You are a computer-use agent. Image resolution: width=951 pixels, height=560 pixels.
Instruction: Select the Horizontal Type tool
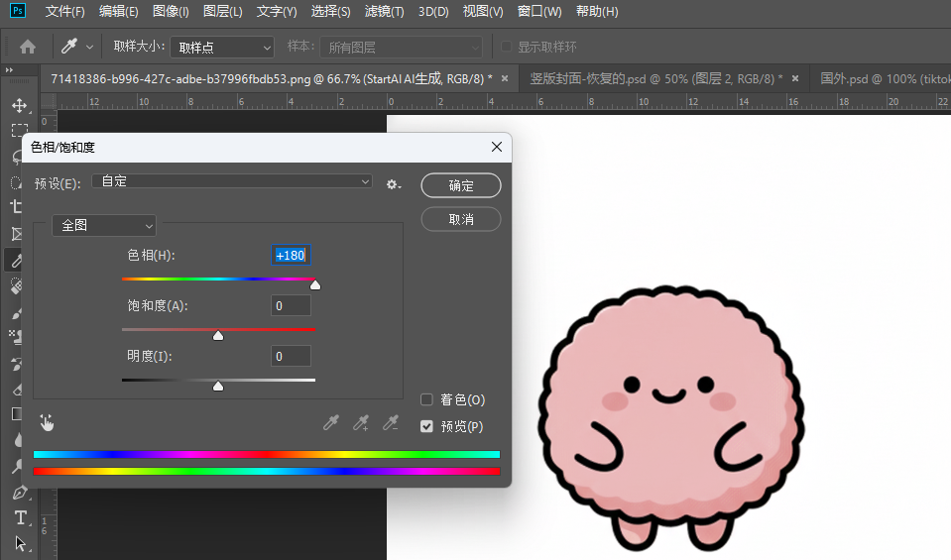tap(19, 517)
